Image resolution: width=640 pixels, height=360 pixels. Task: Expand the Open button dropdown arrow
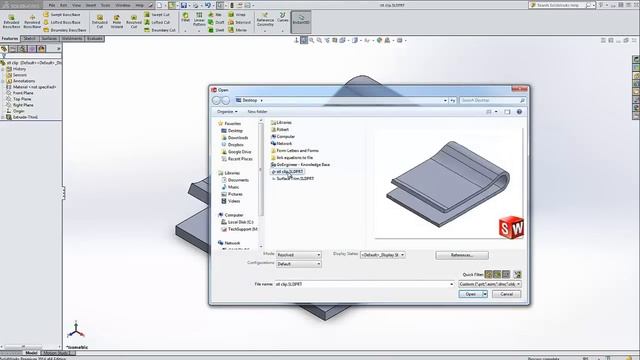coord(485,294)
